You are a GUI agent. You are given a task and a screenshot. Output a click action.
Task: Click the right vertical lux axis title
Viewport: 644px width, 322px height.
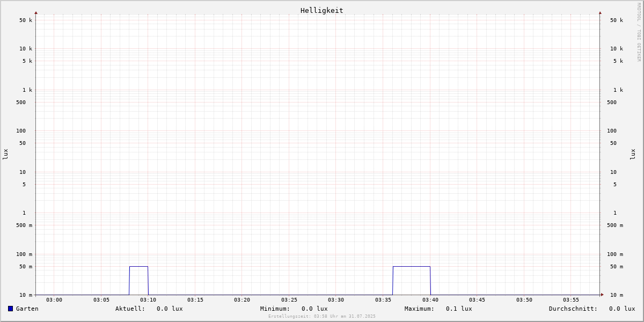coord(633,154)
